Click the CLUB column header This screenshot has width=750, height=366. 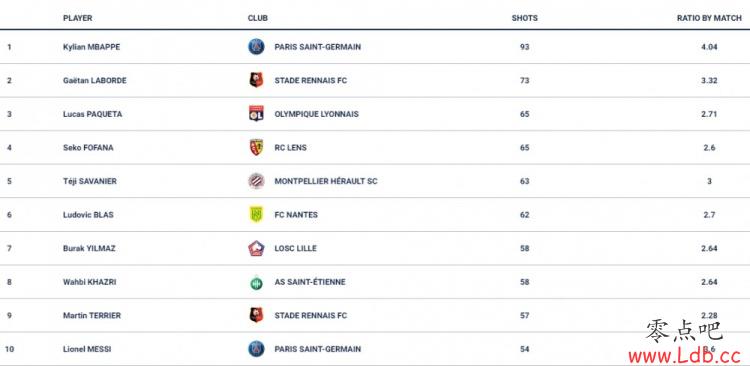258,18
